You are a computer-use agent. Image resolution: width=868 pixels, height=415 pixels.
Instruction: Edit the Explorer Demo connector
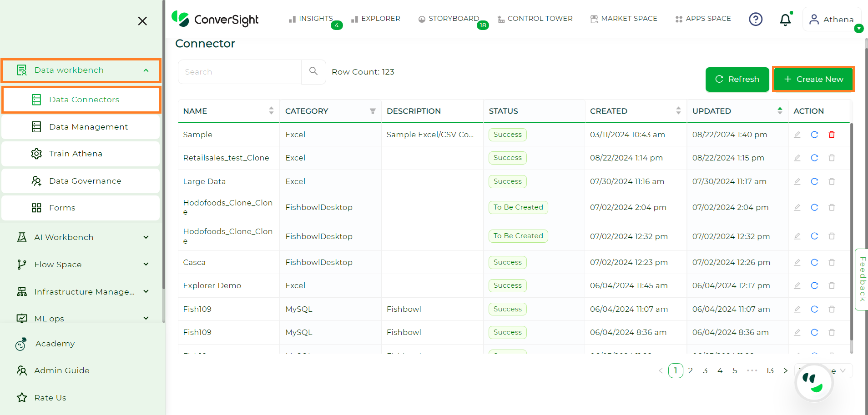(797, 285)
